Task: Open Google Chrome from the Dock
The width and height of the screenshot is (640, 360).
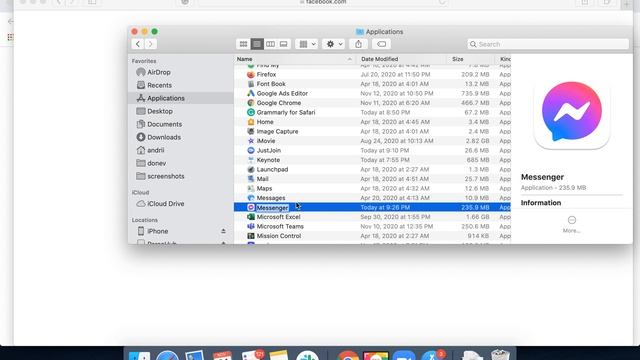Action: pyautogui.click(x=348, y=356)
